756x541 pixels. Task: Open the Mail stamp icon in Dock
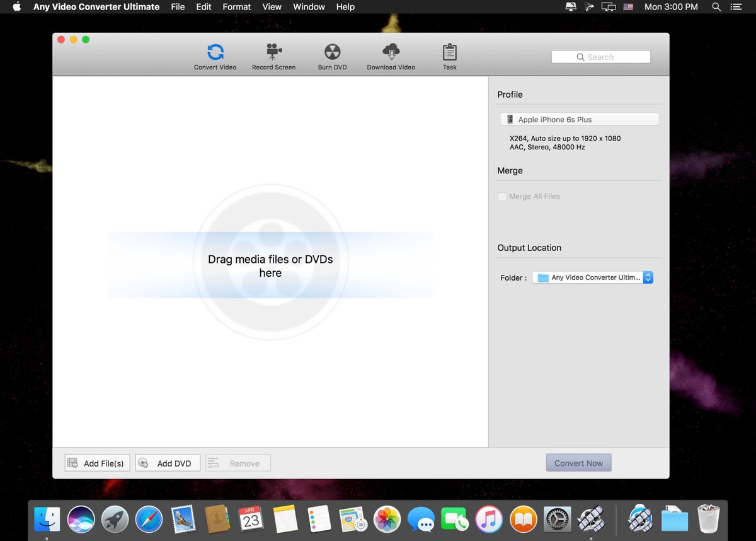[183, 520]
